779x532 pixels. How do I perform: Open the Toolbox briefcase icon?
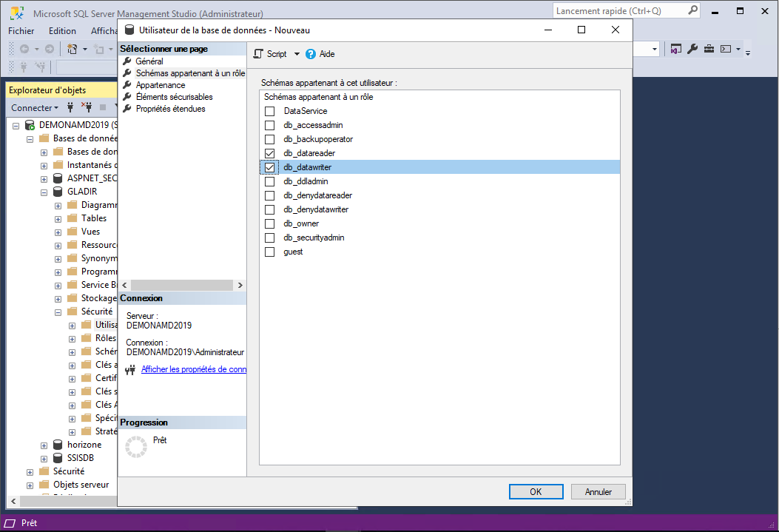(709, 49)
